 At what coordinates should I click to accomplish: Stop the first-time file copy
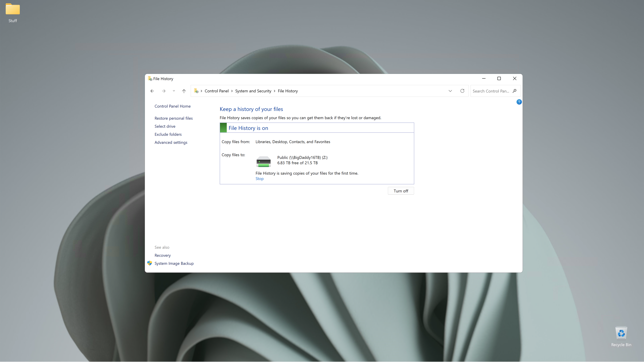point(259,178)
